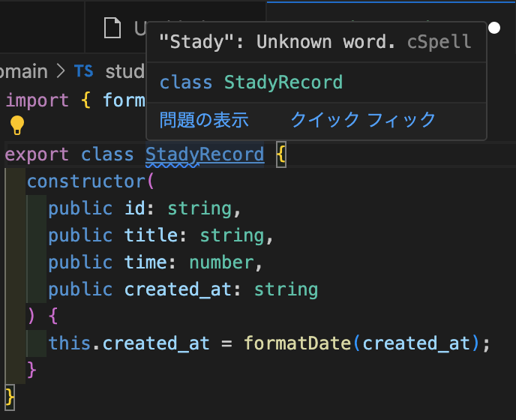Click 'class StadyRecord' in the hover popup
The width and height of the screenshot is (516, 420).
(x=251, y=82)
